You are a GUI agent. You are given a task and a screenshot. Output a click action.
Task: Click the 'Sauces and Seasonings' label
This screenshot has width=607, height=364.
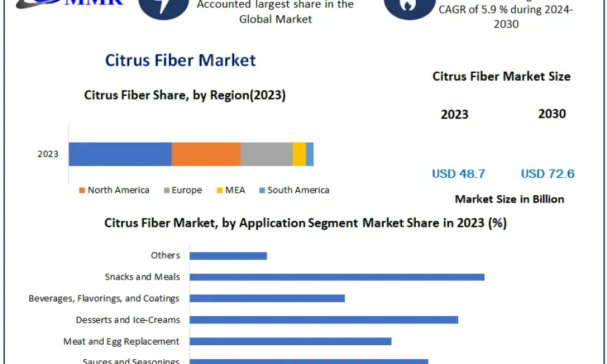[131, 362]
